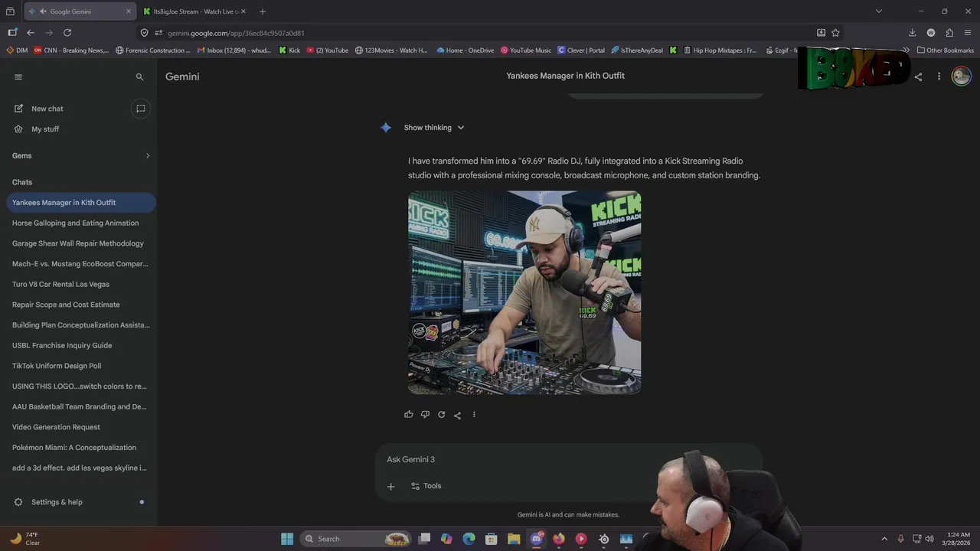Reload the current page
The image size is (980, 551).
coord(67,33)
